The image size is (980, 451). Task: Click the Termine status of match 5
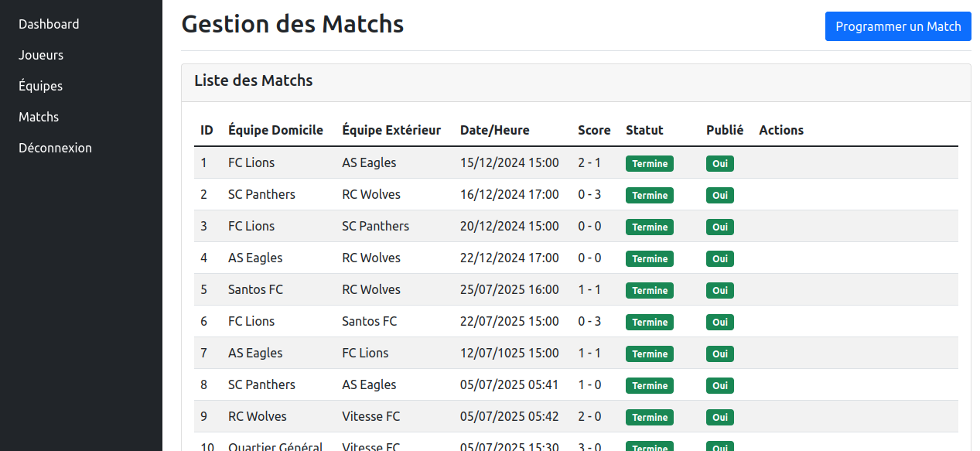pos(649,291)
